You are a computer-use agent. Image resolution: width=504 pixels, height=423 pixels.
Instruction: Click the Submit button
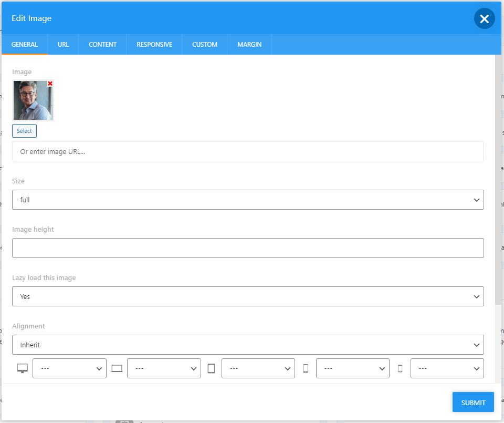pyautogui.click(x=473, y=402)
